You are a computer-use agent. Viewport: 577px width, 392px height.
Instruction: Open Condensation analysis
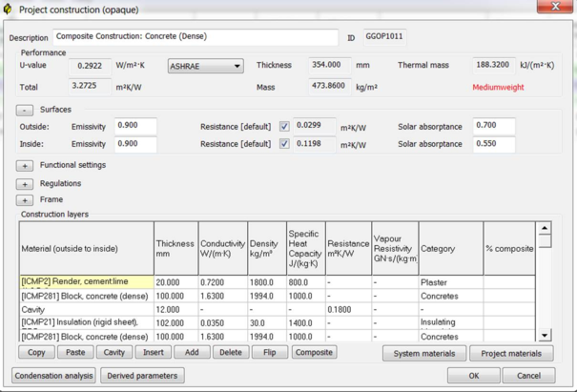(53, 376)
